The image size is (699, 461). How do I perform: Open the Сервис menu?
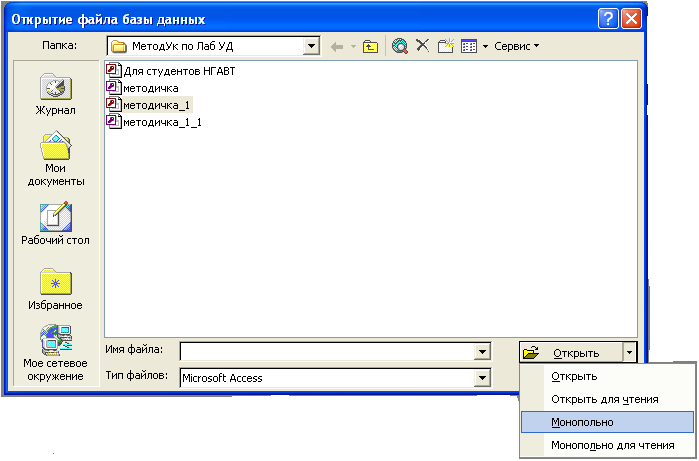click(516, 46)
